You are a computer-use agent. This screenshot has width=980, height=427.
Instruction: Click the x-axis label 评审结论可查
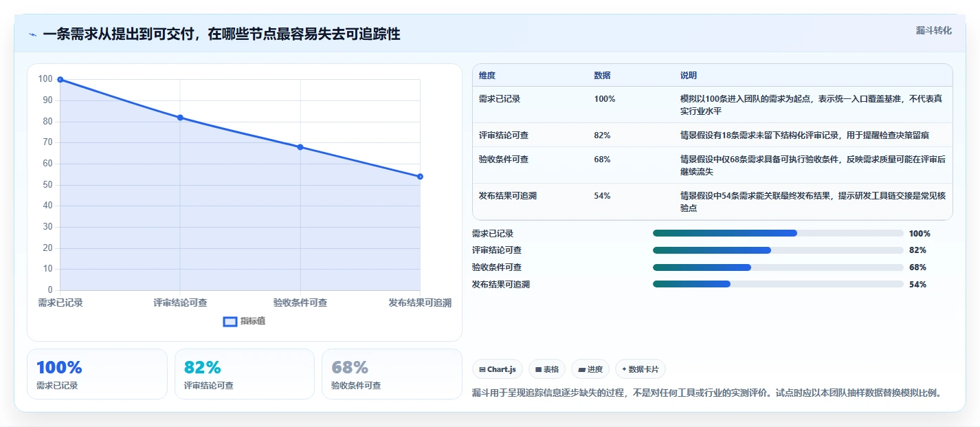coord(180,303)
